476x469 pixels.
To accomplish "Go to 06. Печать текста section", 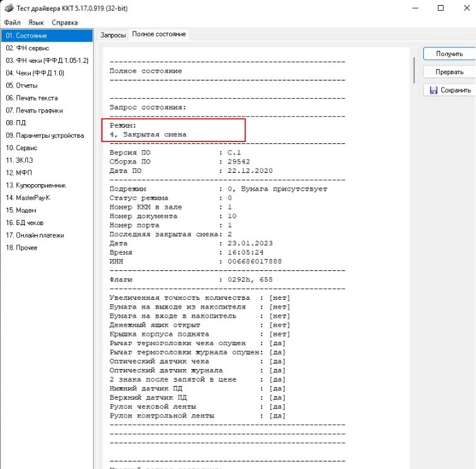I will tap(47, 98).
